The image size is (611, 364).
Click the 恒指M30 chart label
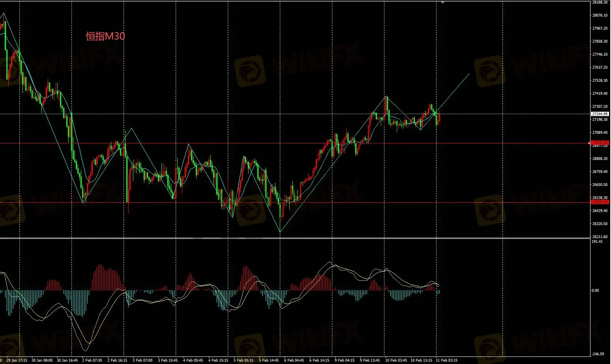(x=105, y=36)
